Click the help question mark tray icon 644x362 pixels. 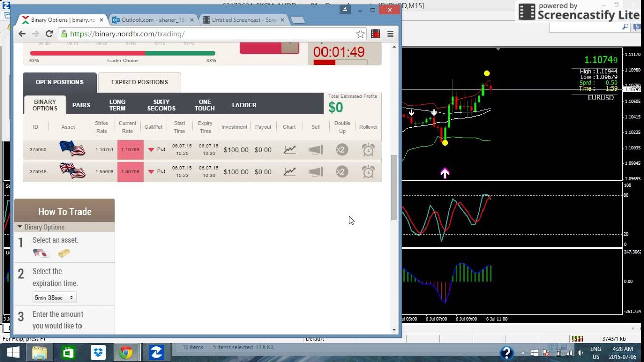click(507, 352)
